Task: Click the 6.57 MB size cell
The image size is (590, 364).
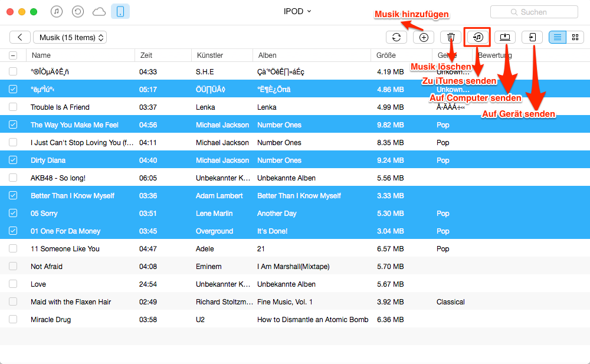Action: pos(390,249)
